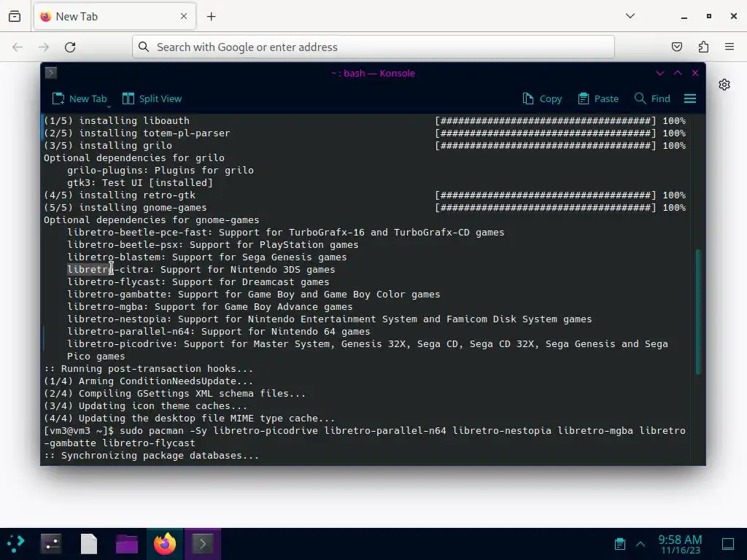The width and height of the screenshot is (747, 560).
Task: Click the 'libretro-blastem' terminal line
Action: click(206, 257)
